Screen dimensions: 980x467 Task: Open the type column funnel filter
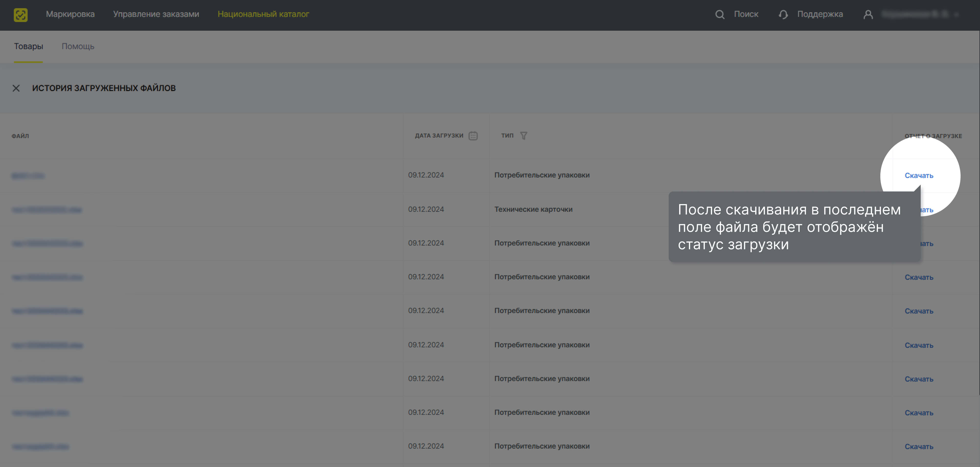pos(523,136)
